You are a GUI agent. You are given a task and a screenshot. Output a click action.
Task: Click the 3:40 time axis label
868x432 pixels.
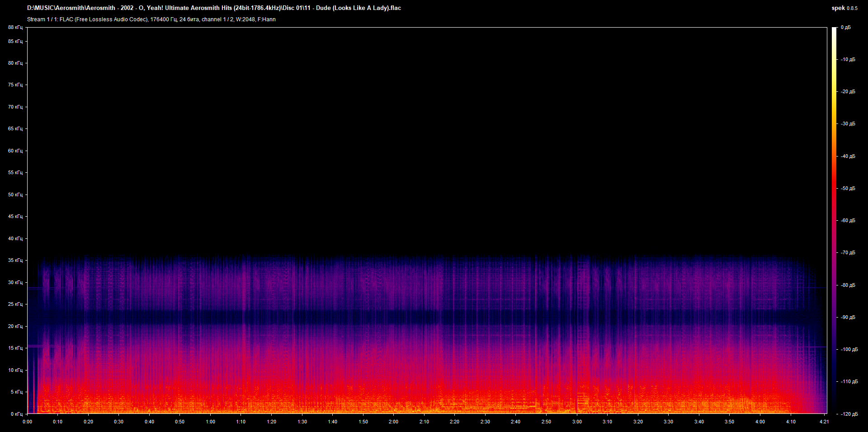tap(698, 422)
